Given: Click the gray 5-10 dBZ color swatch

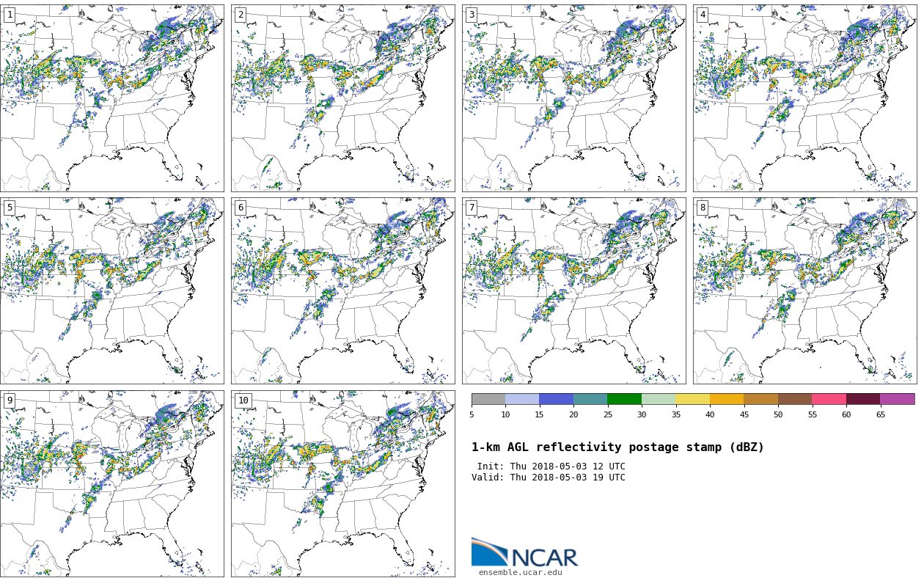Looking at the screenshot, I should [x=488, y=399].
